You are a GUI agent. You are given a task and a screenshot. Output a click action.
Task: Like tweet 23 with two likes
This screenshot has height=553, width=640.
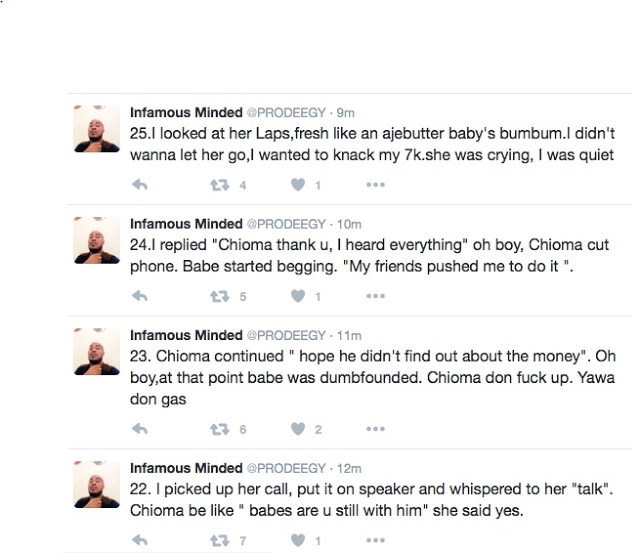point(297,429)
